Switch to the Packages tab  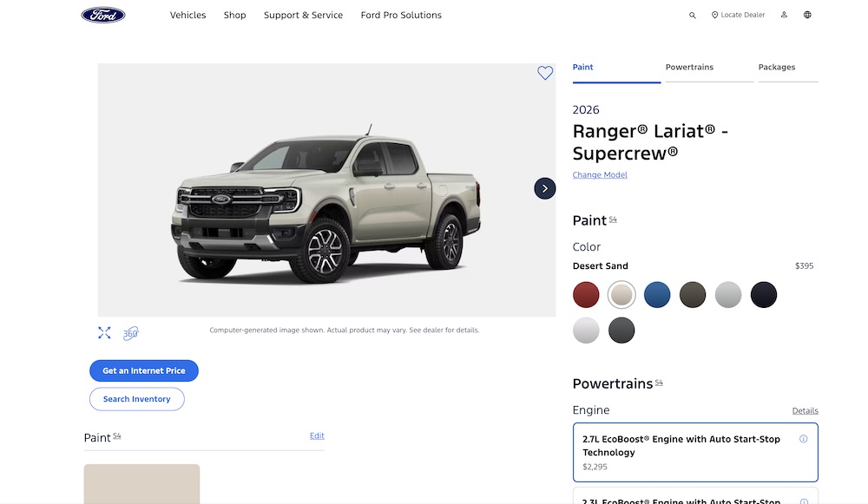click(x=777, y=67)
